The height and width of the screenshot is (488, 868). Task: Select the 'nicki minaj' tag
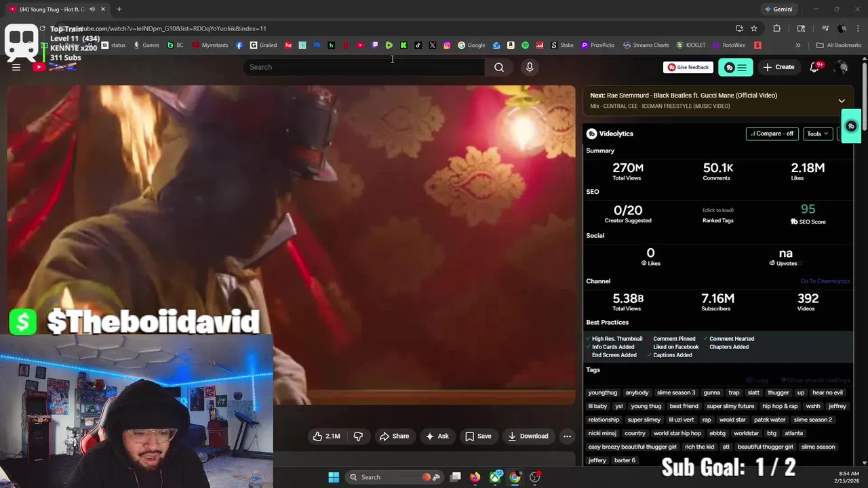(x=602, y=433)
